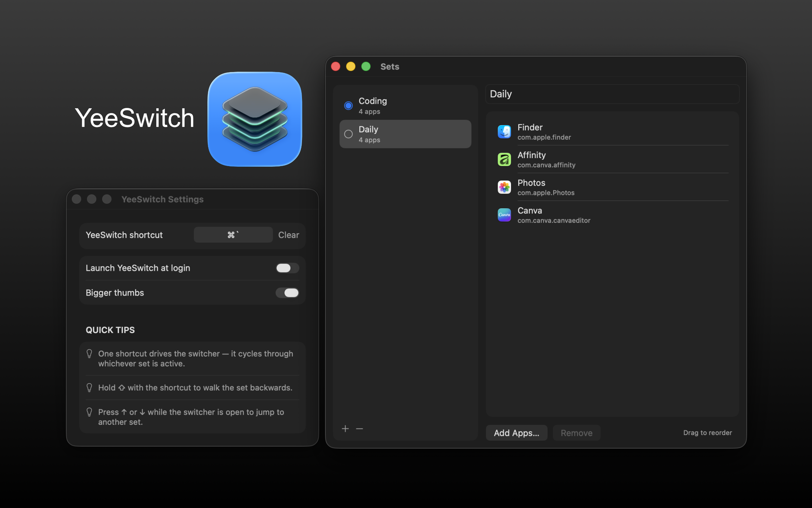Click lightbulb icon beside 'Press ↑ or ↓' tip
Screen dimensions: 812x508
click(x=89, y=412)
